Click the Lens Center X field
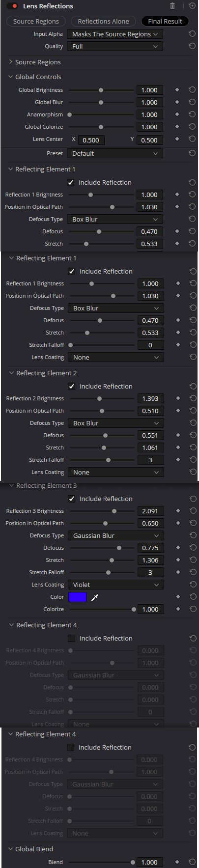 click(x=90, y=140)
